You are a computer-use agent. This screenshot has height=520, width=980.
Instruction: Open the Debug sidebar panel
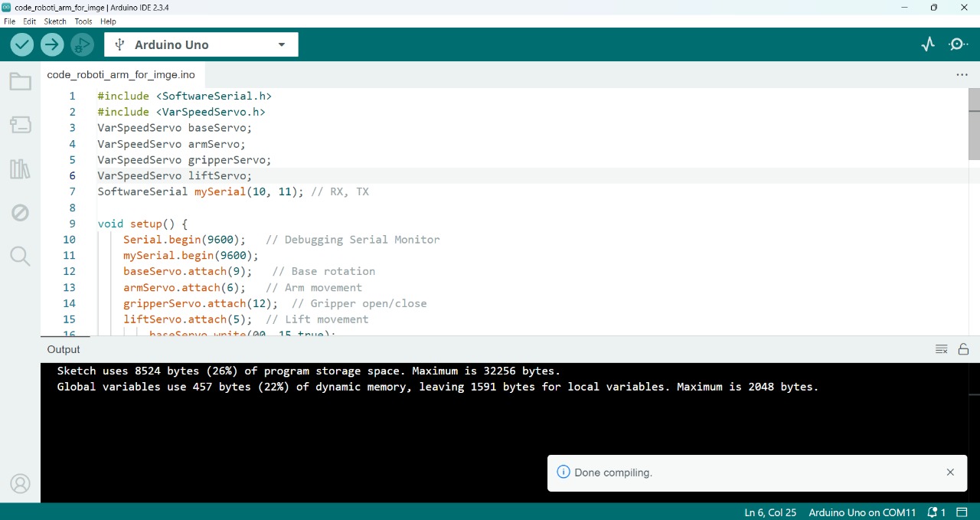click(20, 212)
